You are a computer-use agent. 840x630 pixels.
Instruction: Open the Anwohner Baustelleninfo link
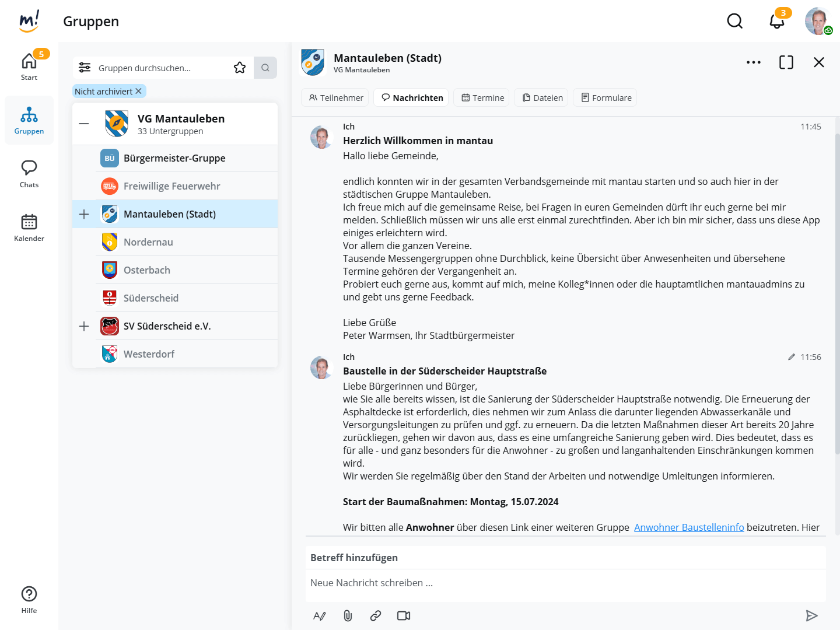pos(689,527)
